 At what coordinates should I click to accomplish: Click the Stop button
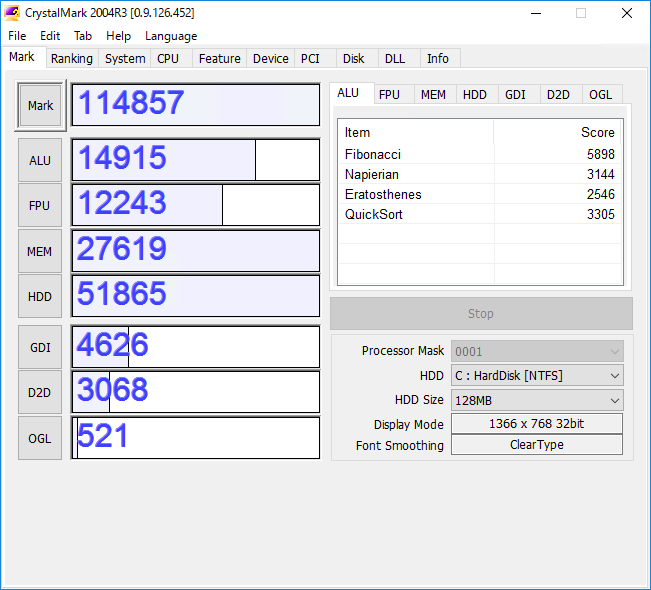coord(481,313)
